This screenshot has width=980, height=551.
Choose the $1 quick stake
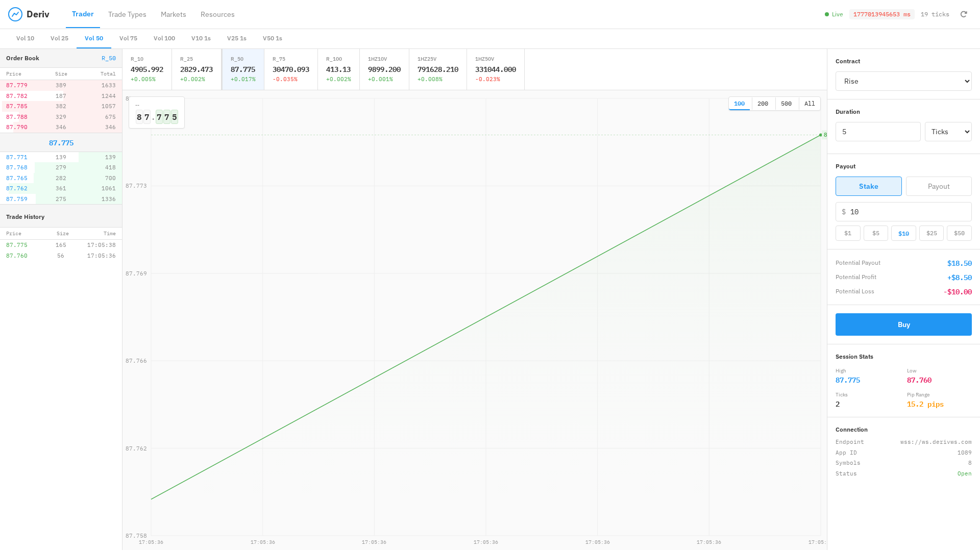click(848, 233)
